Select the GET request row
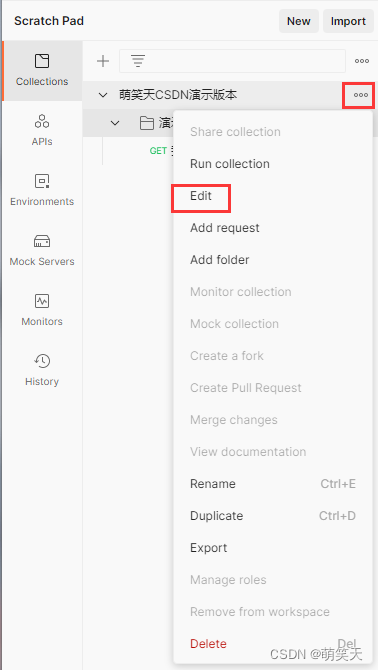Image resolution: width=378 pixels, height=670 pixels. (x=161, y=151)
